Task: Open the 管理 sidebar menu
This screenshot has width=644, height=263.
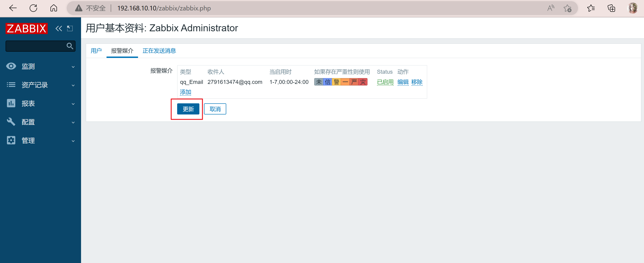Action: point(41,140)
